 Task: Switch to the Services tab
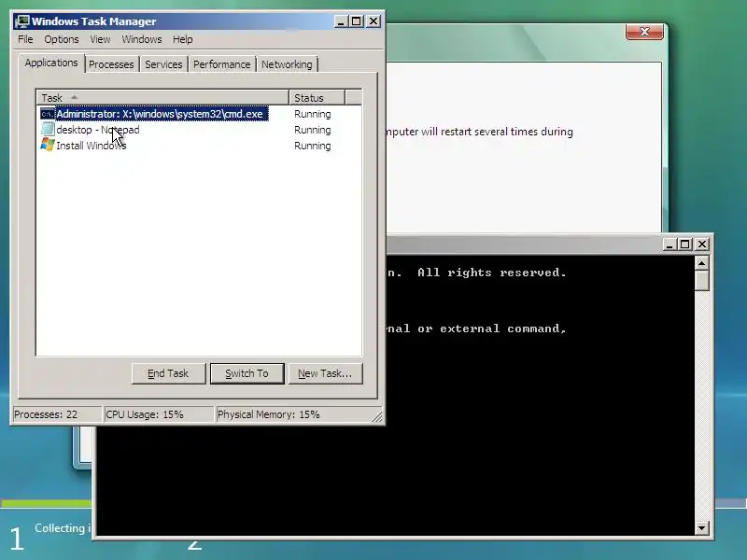point(163,64)
